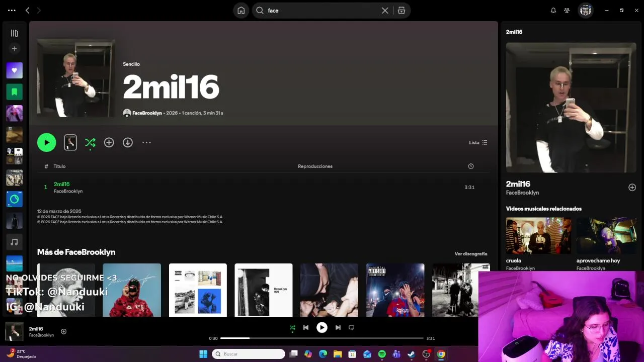Toggle smart shuffle next to the play button
The width and height of the screenshot is (644, 362).
point(90,143)
